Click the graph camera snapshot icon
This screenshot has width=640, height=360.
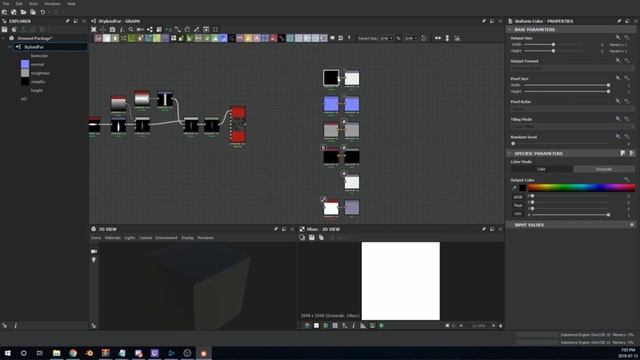pyautogui.click(x=112, y=29)
